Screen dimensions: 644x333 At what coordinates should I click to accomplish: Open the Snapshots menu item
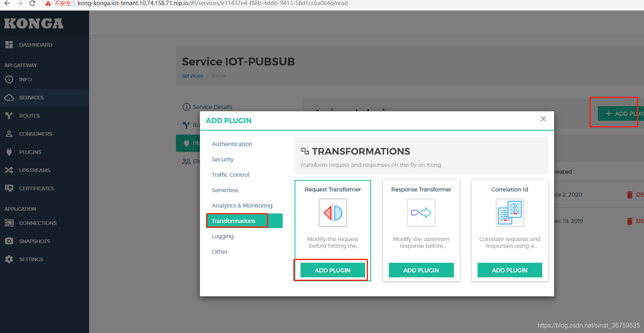tap(45, 241)
